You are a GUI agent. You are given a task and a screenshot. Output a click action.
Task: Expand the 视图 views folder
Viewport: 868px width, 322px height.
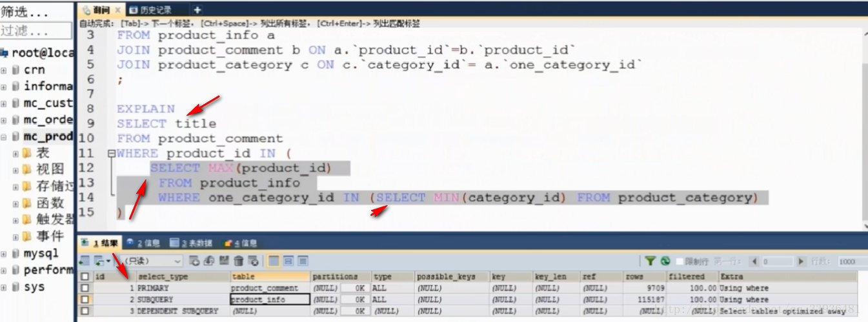(15, 170)
